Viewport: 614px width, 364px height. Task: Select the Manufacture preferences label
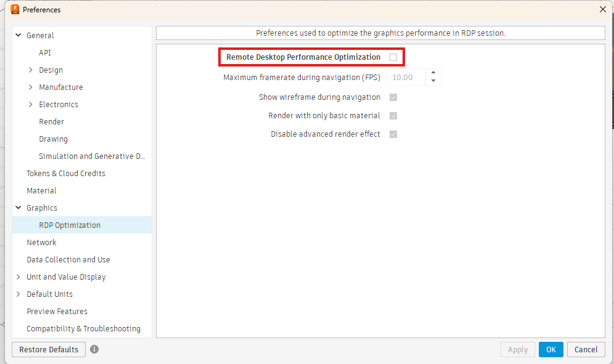[60, 87]
